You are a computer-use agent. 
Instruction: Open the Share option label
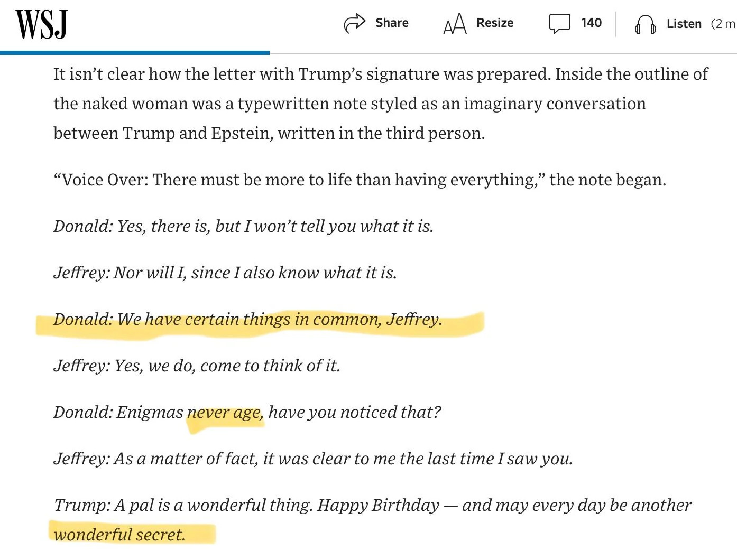(x=392, y=23)
